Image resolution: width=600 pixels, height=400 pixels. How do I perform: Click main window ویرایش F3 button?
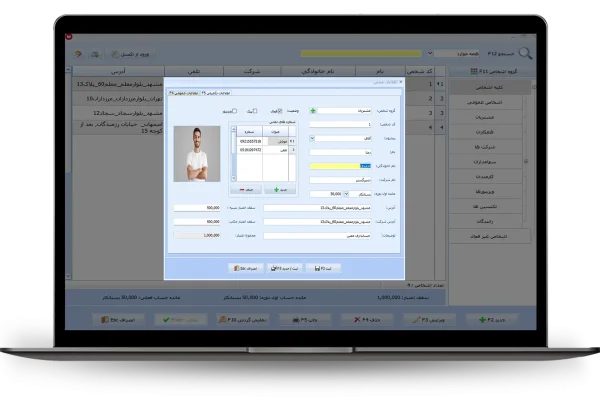click(429, 320)
